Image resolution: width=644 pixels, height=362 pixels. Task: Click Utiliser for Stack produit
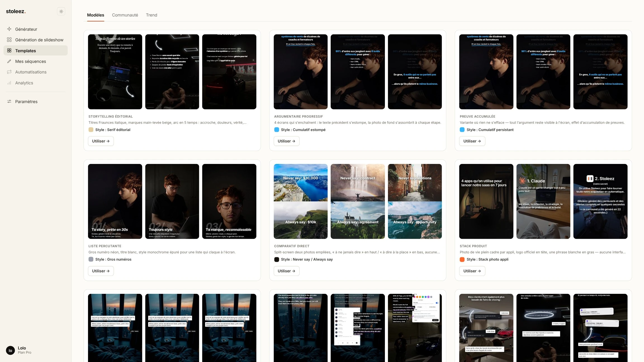(x=472, y=271)
